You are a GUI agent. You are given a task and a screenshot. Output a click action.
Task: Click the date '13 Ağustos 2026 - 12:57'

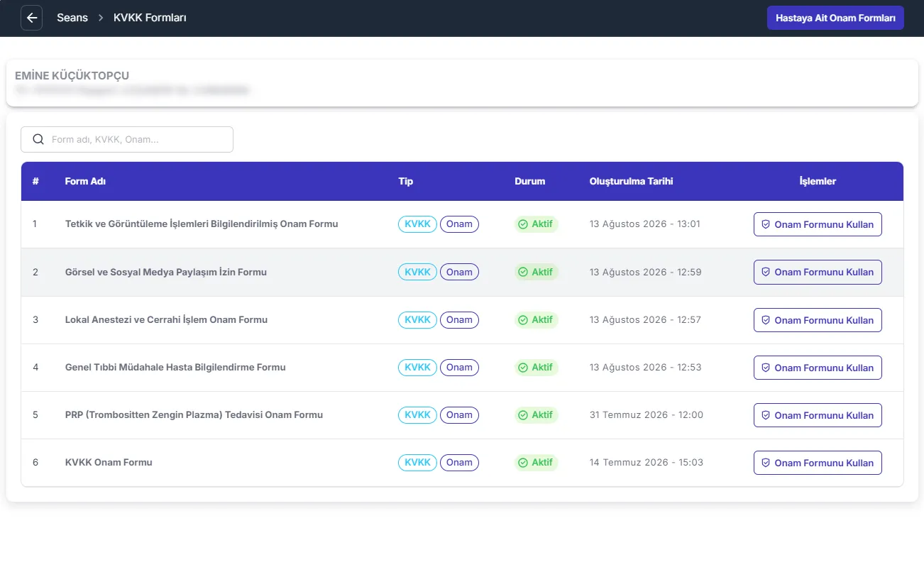[x=645, y=320]
